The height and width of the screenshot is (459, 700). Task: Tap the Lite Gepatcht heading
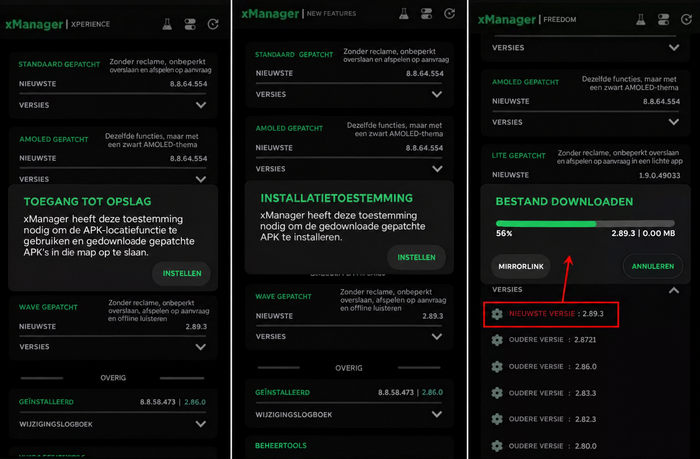[519, 155]
